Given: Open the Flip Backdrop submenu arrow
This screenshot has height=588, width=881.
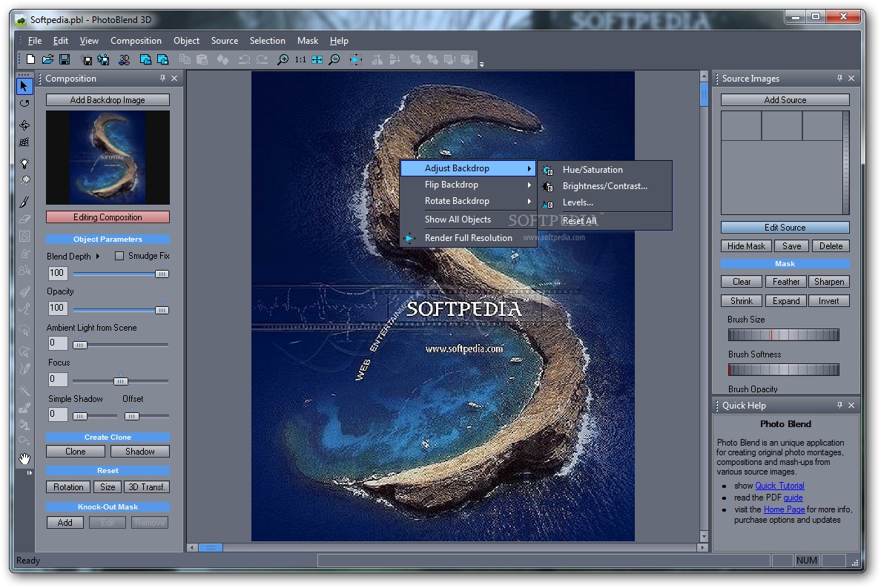Looking at the screenshot, I should coord(529,185).
